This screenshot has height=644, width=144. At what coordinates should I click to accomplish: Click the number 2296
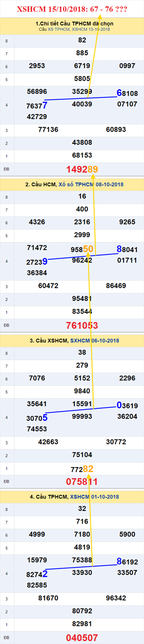tap(127, 378)
